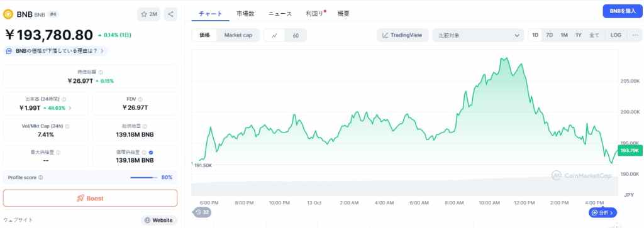
Task: Show Vol/Mkt Cap (24h) info icon
Action: tap(67, 126)
